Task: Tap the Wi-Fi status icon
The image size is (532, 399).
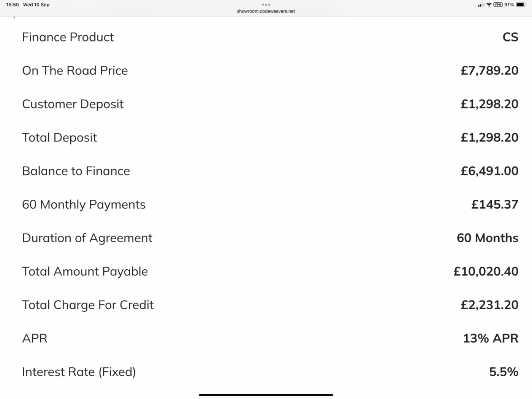Action: click(489, 5)
